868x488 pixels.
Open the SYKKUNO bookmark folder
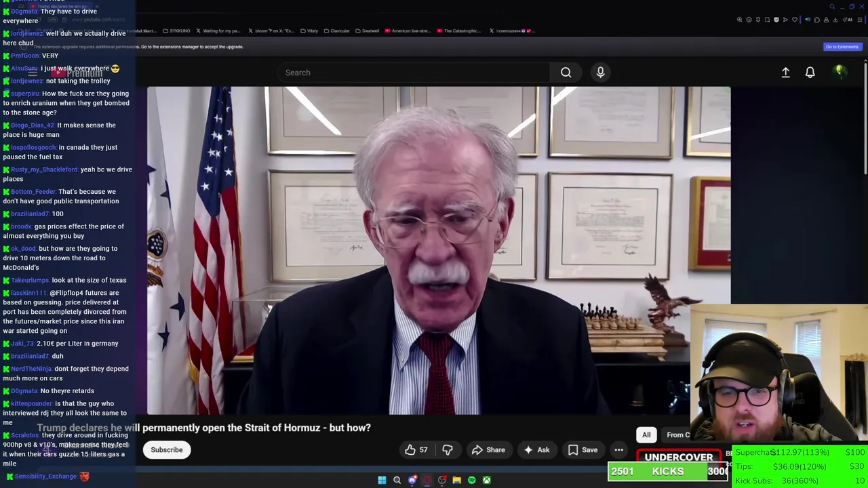[176, 30]
